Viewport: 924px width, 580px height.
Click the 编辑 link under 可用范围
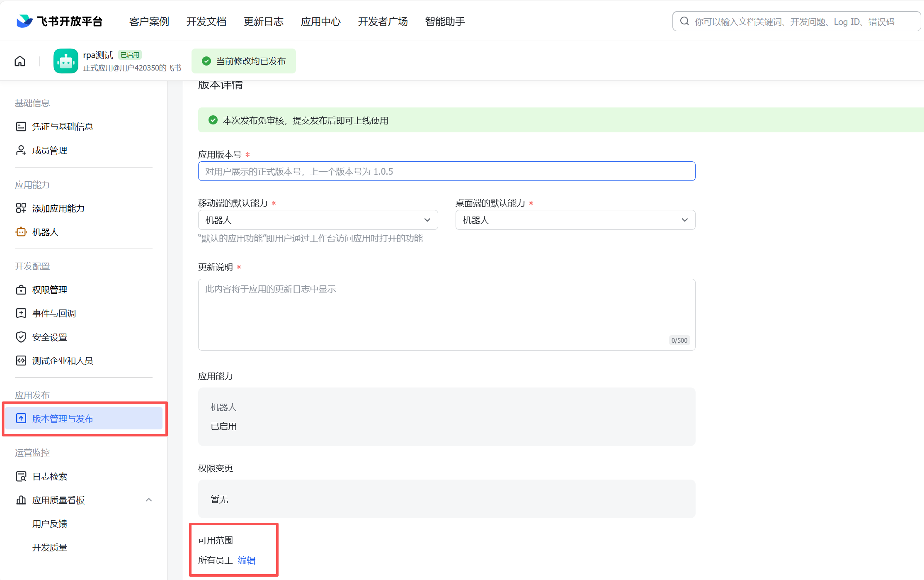tap(246, 561)
